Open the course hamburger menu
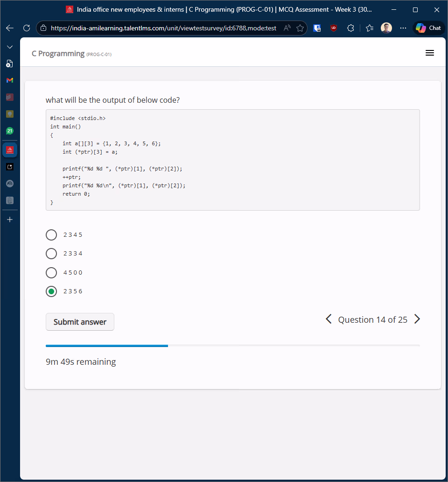The width and height of the screenshot is (448, 482). tap(430, 53)
